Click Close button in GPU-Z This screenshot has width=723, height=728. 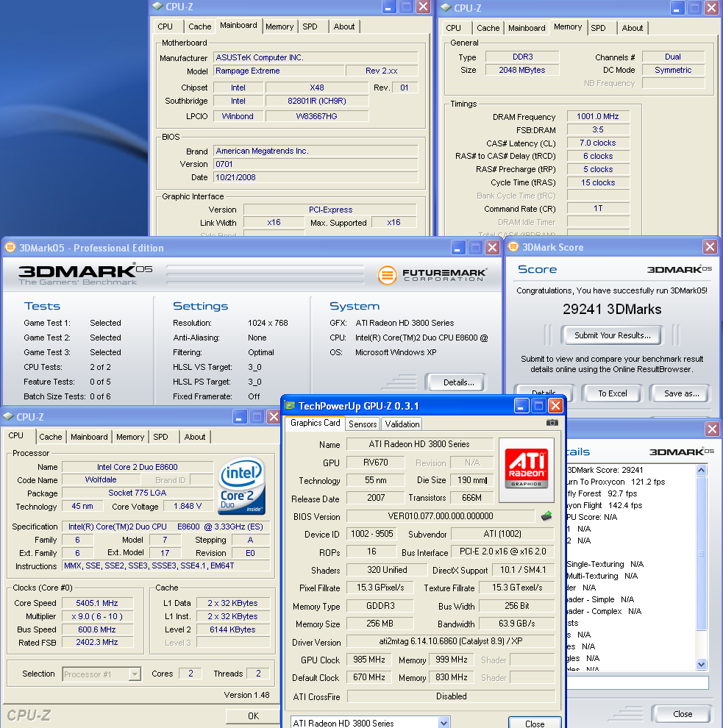point(535,724)
